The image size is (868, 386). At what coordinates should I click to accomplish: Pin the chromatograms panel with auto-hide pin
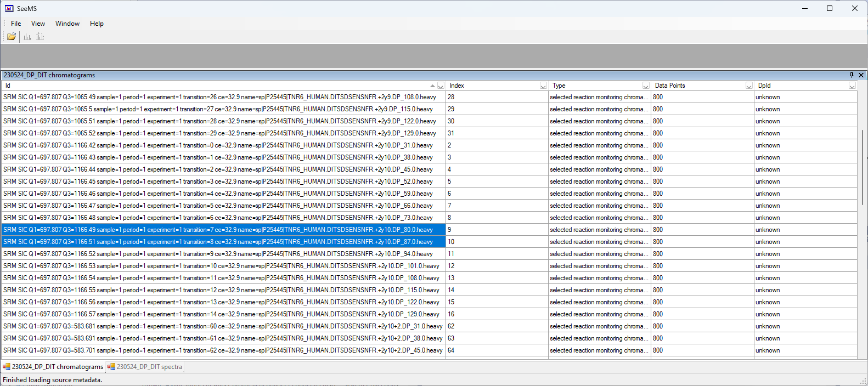coord(852,75)
